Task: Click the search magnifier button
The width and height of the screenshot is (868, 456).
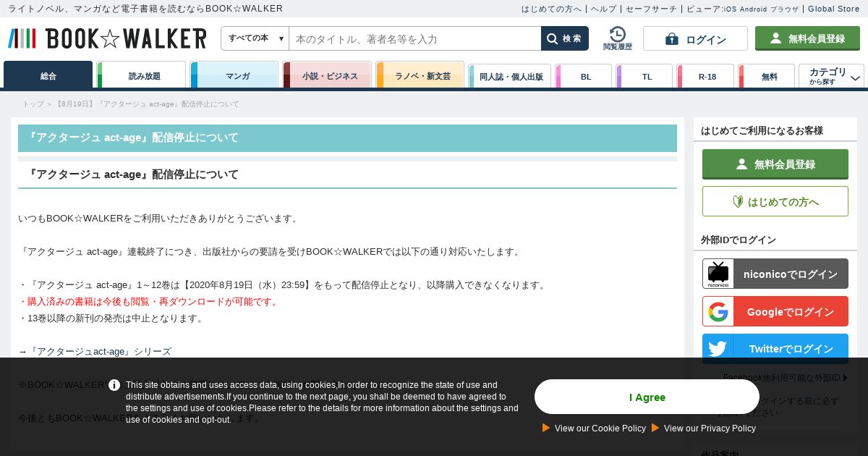Action: pos(565,38)
